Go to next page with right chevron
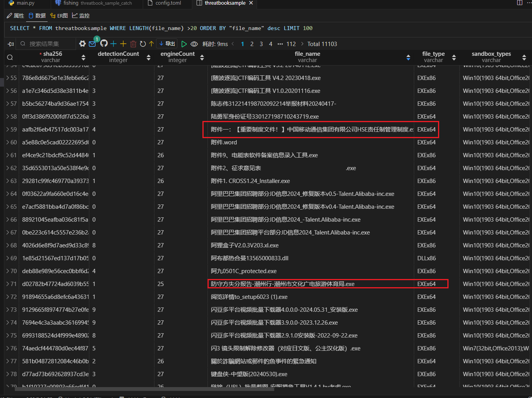Screen dimensions: 532x398 [x=302, y=44]
